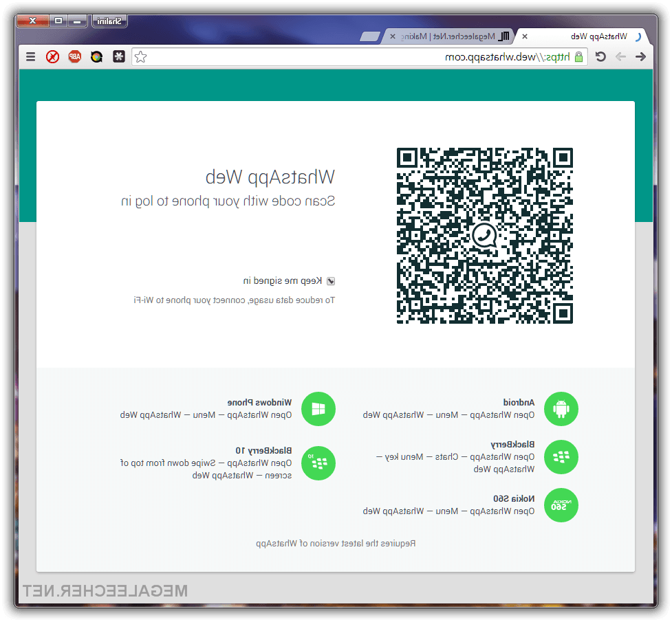The width and height of the screenshot is (672, 622).
Task: Click "Scan code with your phone to log in"
Action: click(228, 201)
